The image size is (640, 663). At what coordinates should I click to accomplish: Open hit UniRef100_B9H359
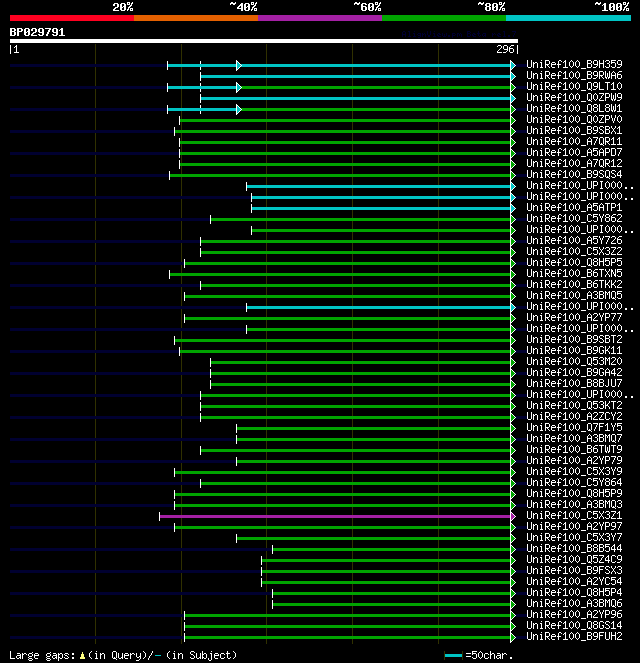pyautogui.click(x=574, y=64)
